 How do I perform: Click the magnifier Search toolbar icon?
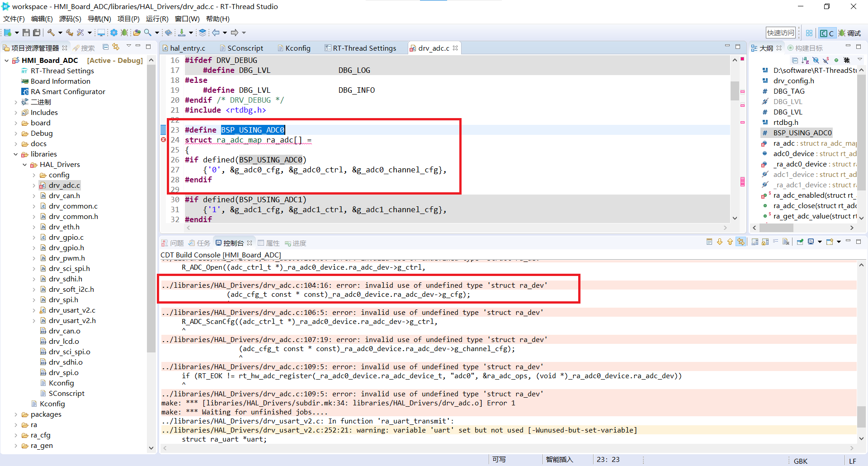[x=148, y=33]
